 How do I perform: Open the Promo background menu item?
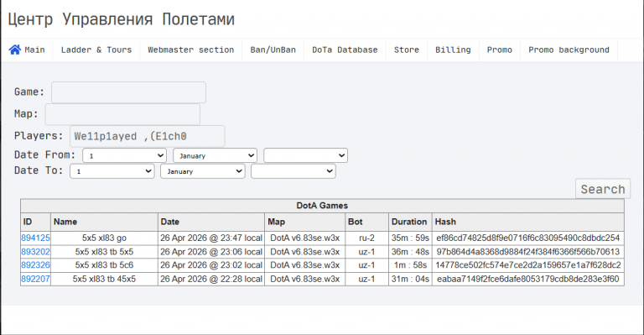[569, 50]
